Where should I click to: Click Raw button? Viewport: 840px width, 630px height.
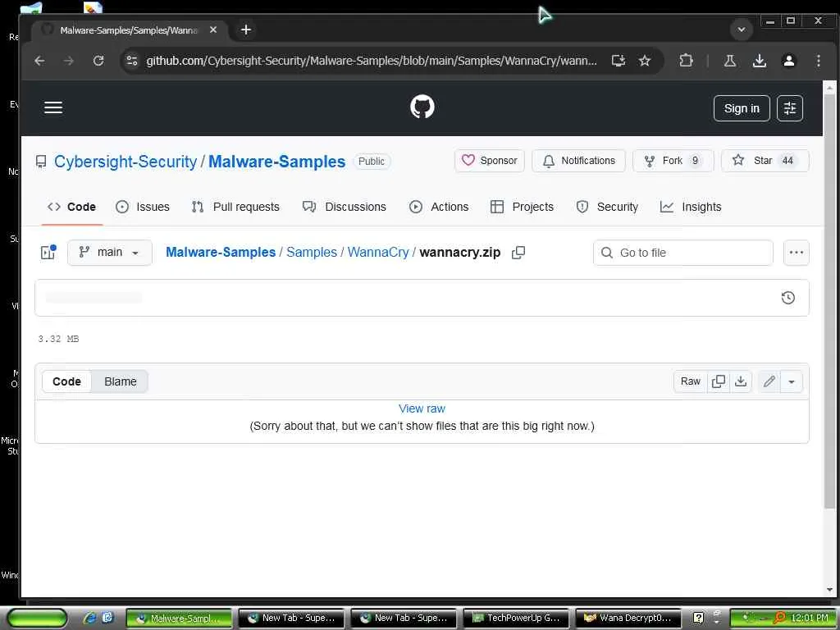[691, 381]
